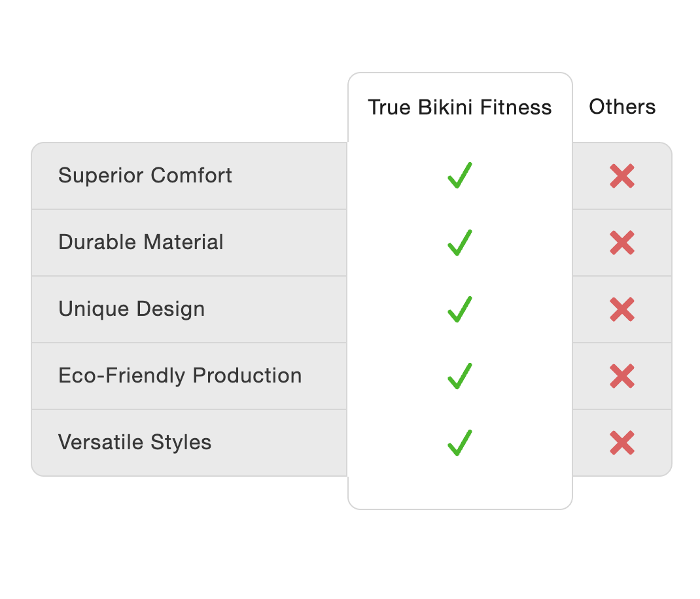Click the red X for Versatile Styles
Viewport: 700px width, 599px height.
(x=621, y=443)
